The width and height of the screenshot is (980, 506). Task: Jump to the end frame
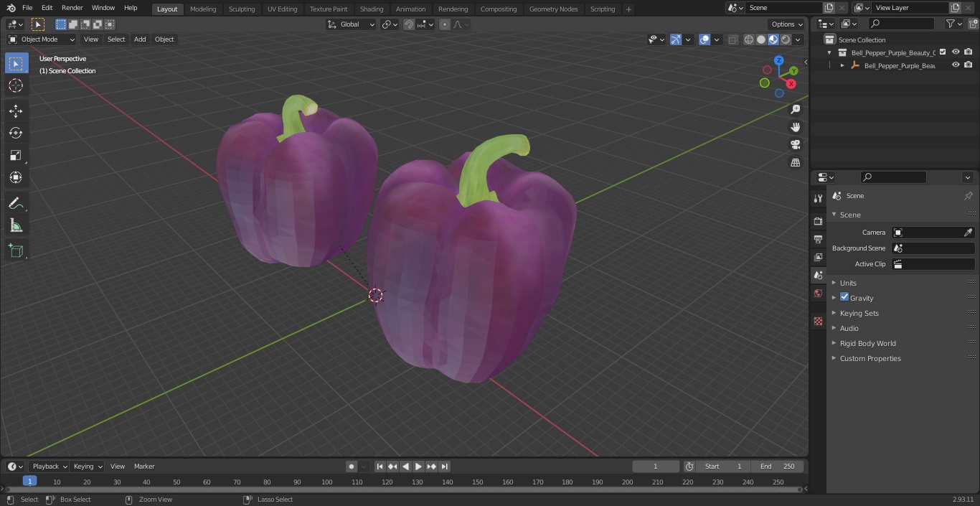point(445,467)
